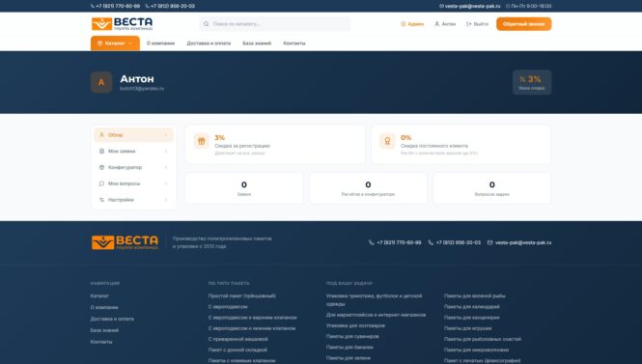Click the chat bubble icon of Мои вопросы
642x364 pixels.
coord(101,183)
